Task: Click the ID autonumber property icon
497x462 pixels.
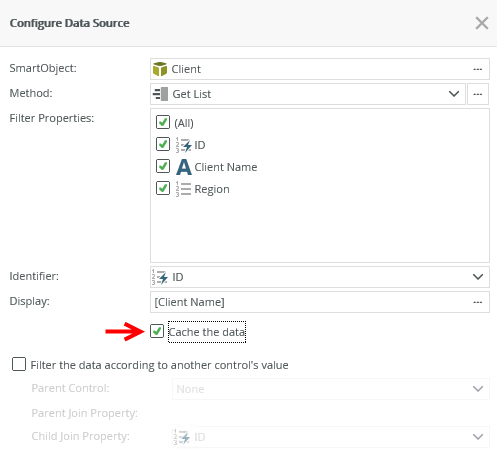Action: point(183,145)
